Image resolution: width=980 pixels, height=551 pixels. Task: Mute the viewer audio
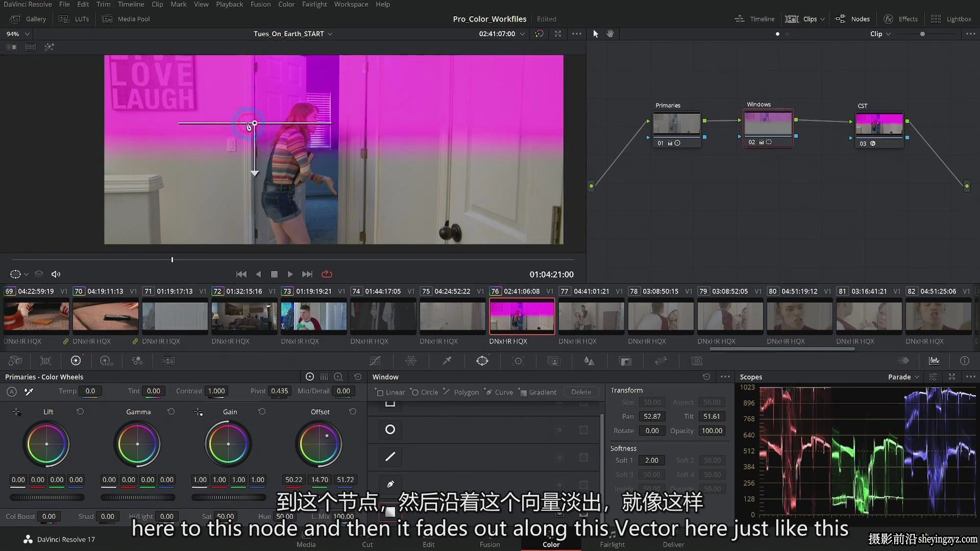(x=56, y=274)
